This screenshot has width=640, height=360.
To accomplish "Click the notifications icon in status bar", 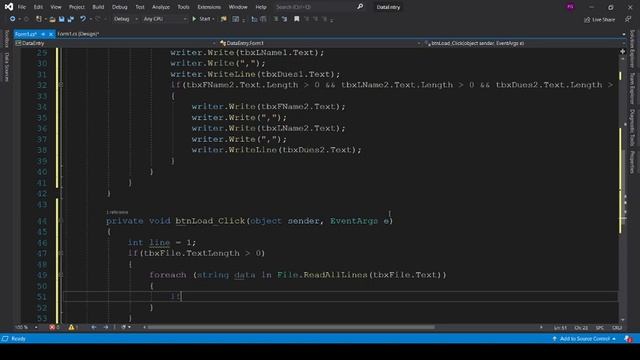I will [628, 339].
